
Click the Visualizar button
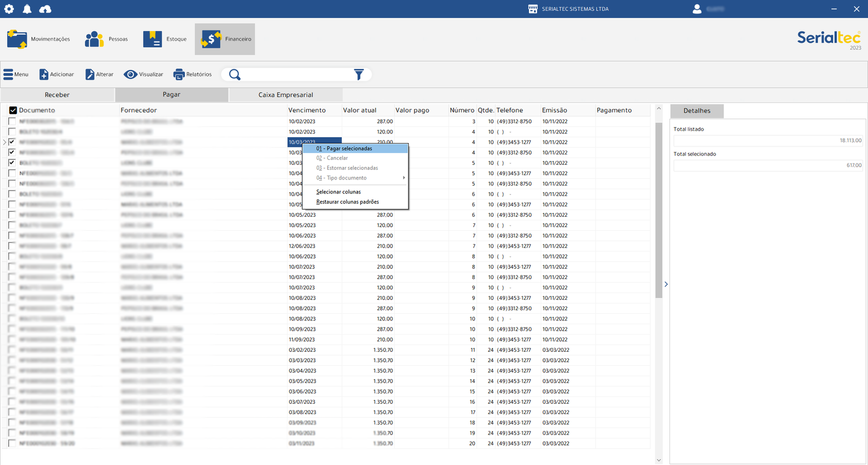(x=143, y=74)
